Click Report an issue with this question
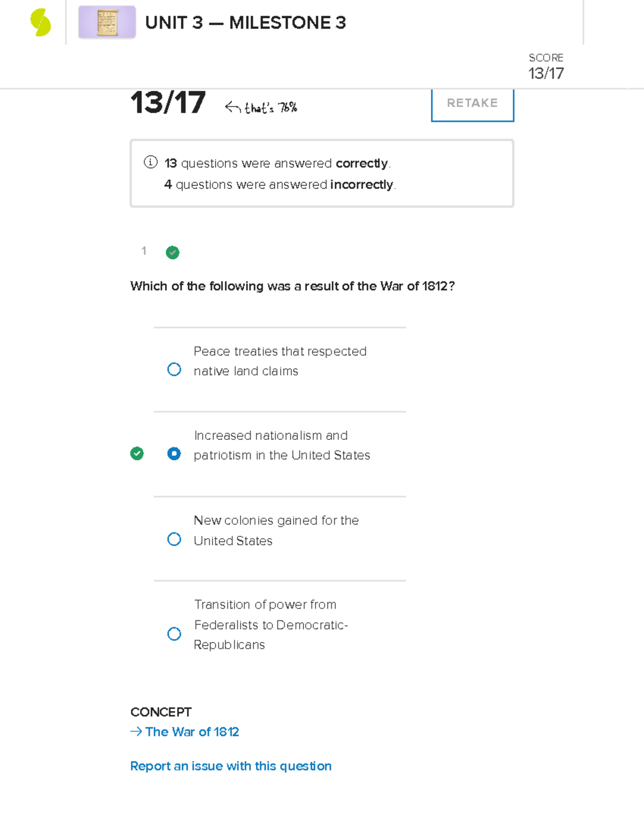Viewport: 644px width, 834px height. click(231, 766)
